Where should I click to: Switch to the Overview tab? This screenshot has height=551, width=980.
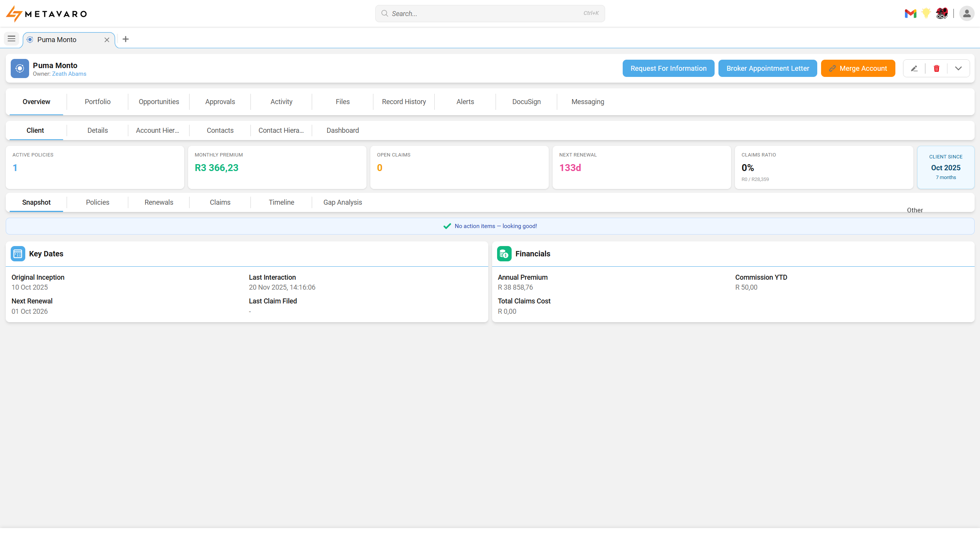click(36, 102)
